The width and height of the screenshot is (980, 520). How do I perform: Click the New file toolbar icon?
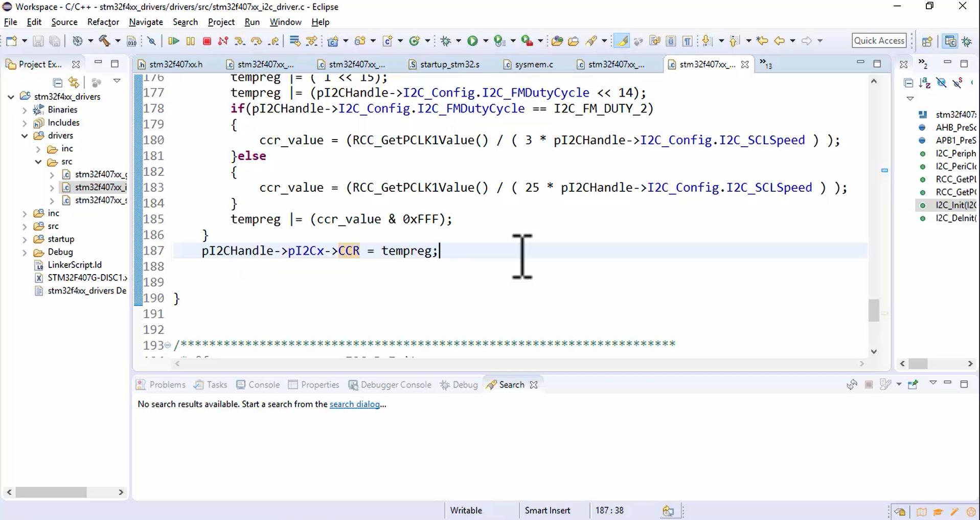(x=11, y=41)
